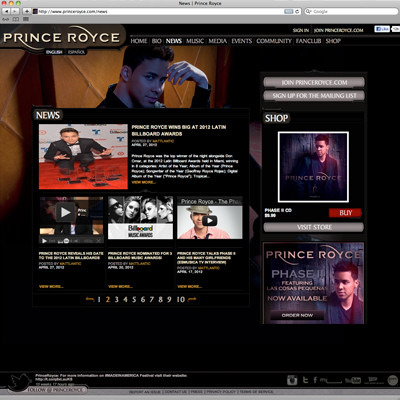Click the Reader badge in address bar
400x400 pixels.
pyautogui.click(x=288, y=11)
